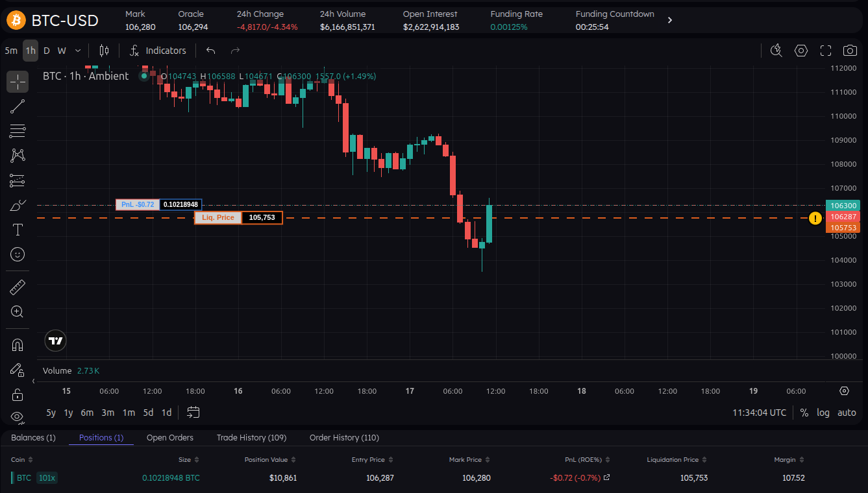
Task: Toggle log scale on the price axis
Action: pyautogui.click(x=823, y=412)
